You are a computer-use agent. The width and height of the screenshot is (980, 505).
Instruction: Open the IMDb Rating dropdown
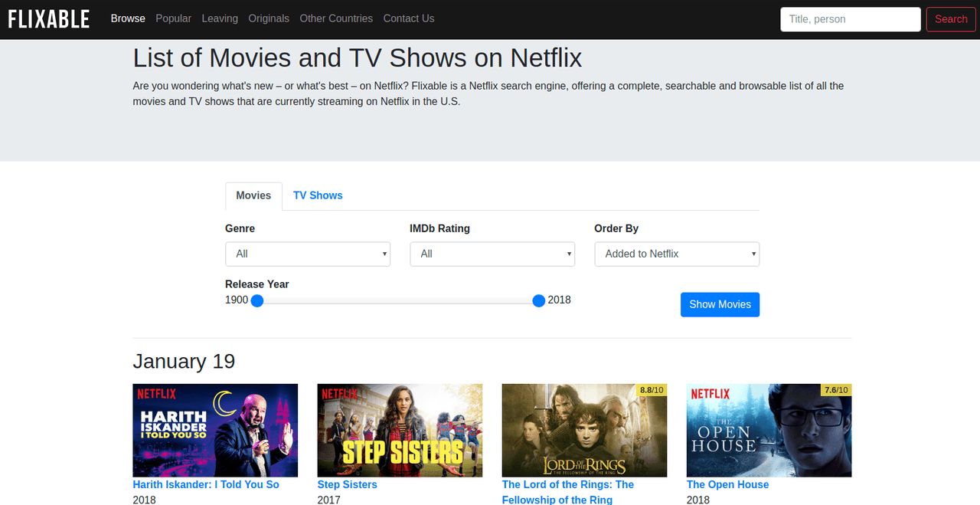492,254
